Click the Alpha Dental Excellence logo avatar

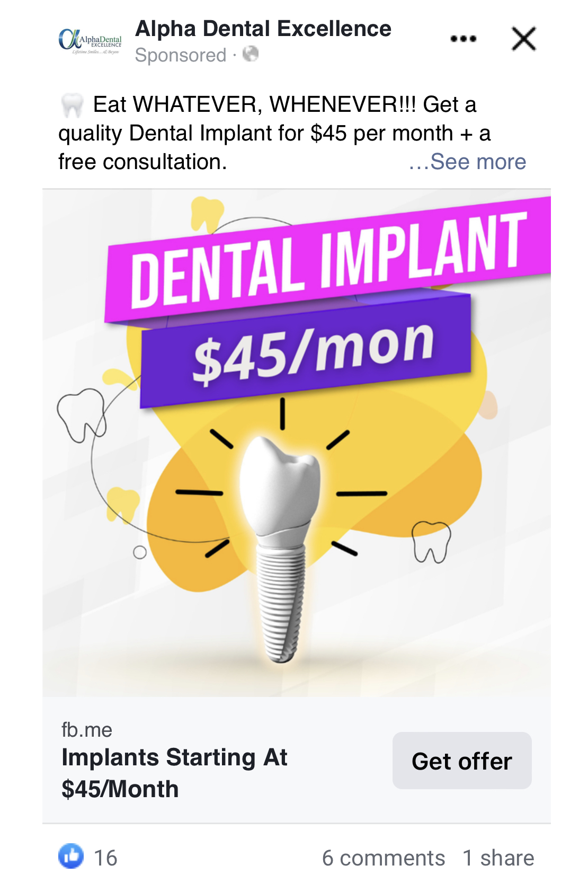point(90,40)
